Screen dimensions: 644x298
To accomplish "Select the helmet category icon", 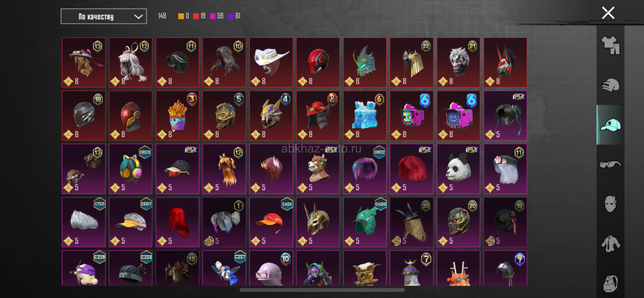I will (610, 85).
